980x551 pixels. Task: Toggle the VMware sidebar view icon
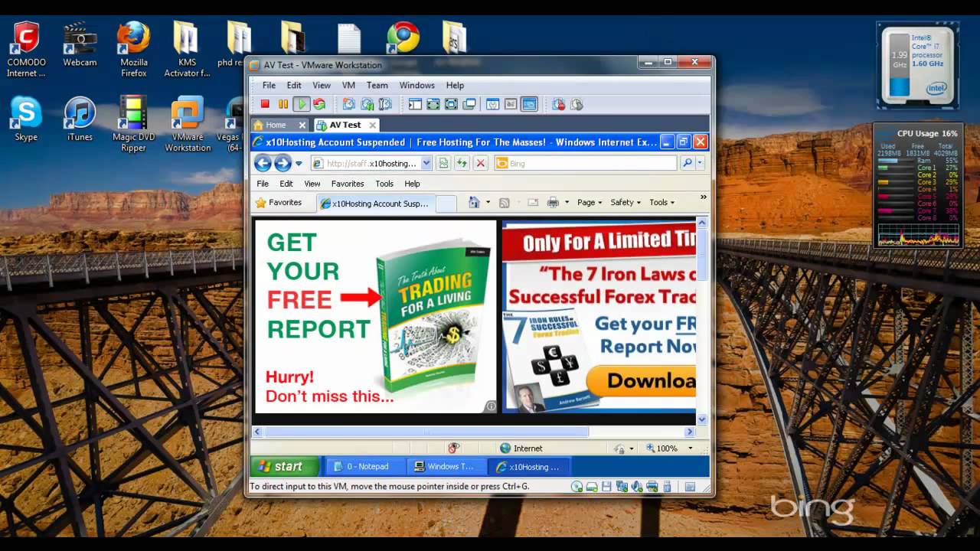click(x=415, y=104)
